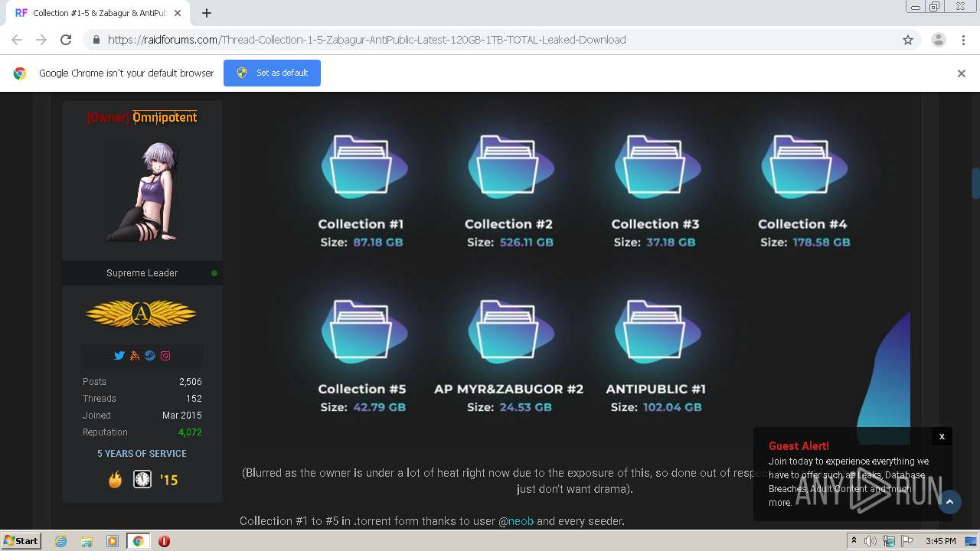The width and height of the screenshot is (980, 551).
Task: Set Chrome as default browser
Action: coord(272,73)
